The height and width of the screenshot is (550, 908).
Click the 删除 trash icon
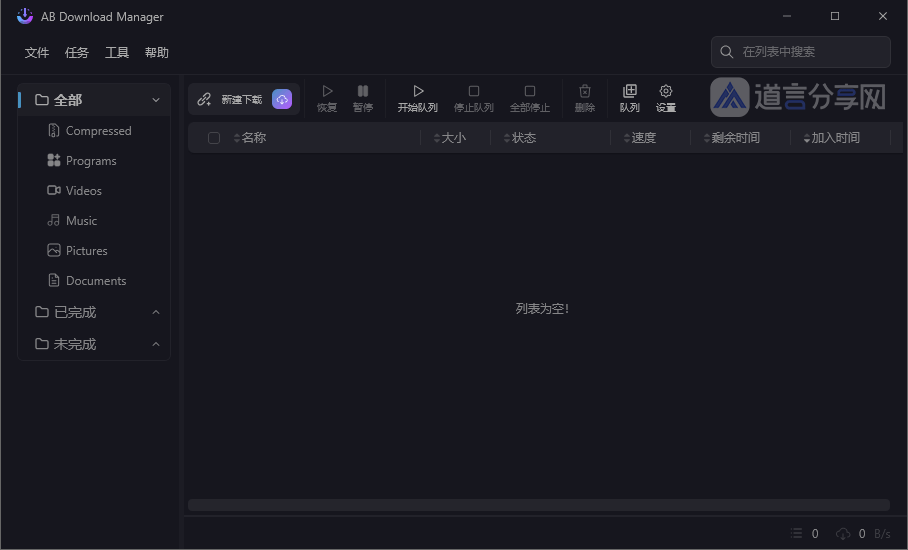coord(585,91)
